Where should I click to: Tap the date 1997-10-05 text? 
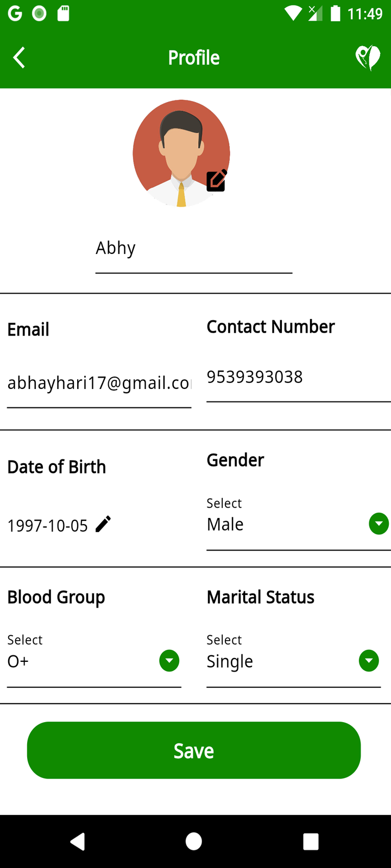point(48,526)
